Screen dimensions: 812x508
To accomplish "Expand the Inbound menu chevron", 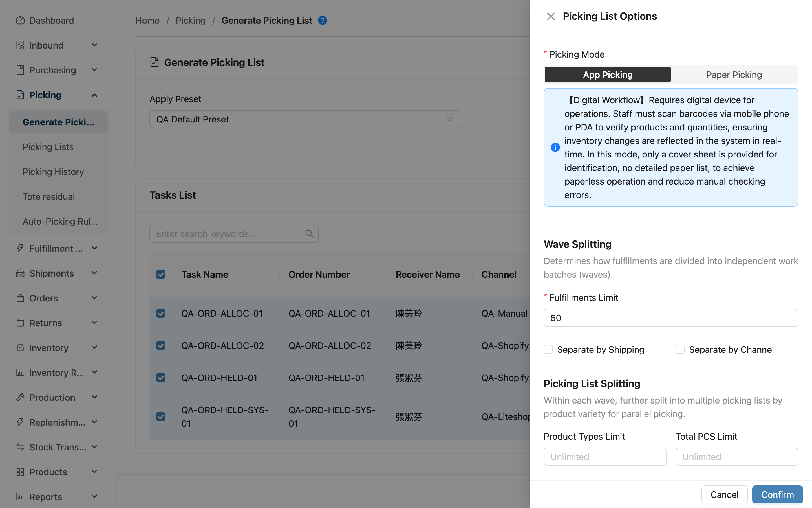I will [95, 45].
